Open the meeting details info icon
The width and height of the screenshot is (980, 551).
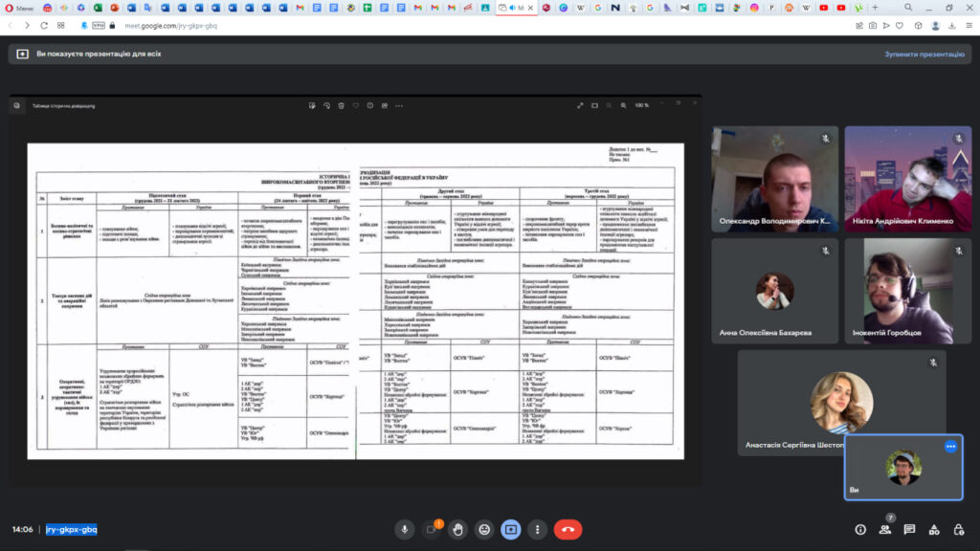[860, 529]
